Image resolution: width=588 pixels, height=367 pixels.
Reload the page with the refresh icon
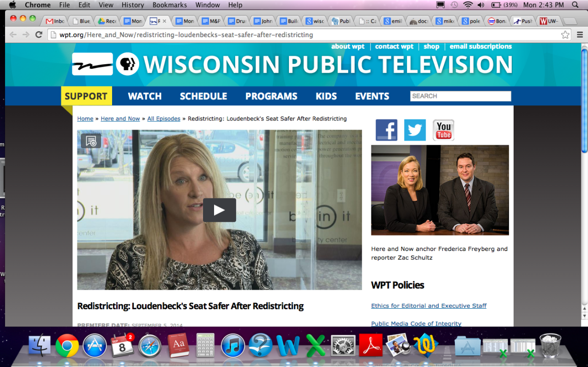39,35
